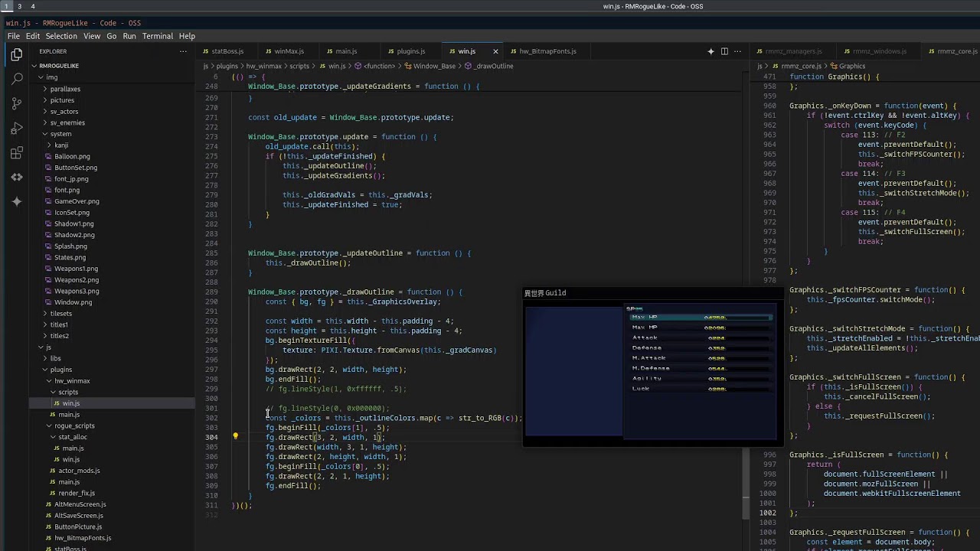Click the hw_winmax breadcrumb segment
Screen dimensions: 980x551
click(x=263, y=66)
